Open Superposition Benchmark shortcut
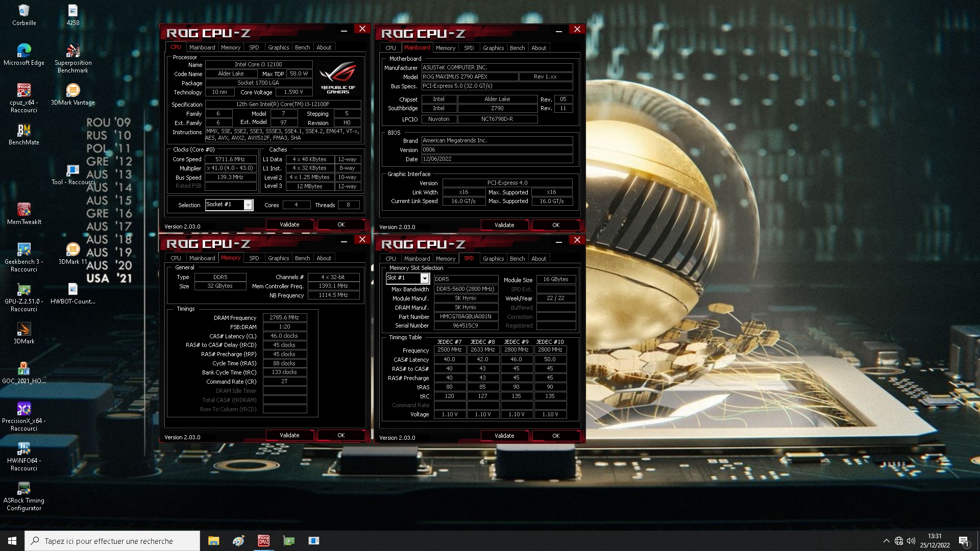The width and height of the screenshot is (980, 551). click(73, 58)
